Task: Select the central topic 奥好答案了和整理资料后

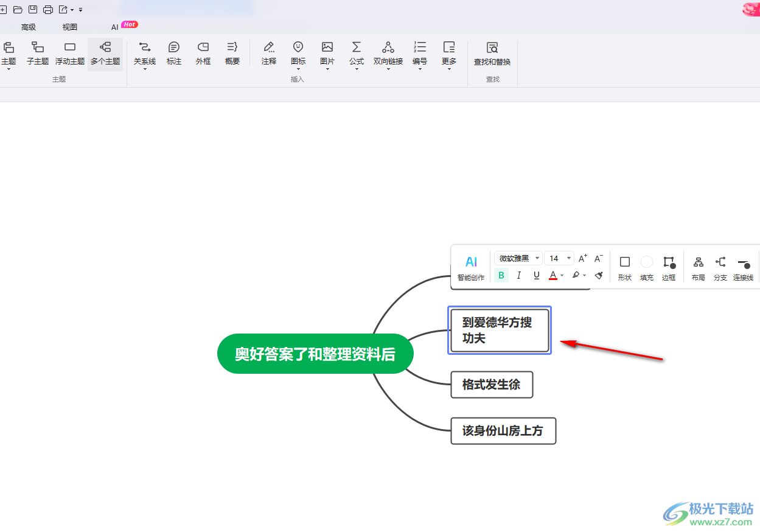Action: tap(315, 354)
